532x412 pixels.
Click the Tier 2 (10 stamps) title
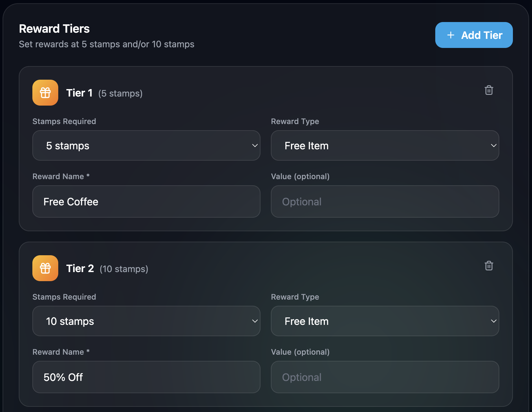(107, 269)
